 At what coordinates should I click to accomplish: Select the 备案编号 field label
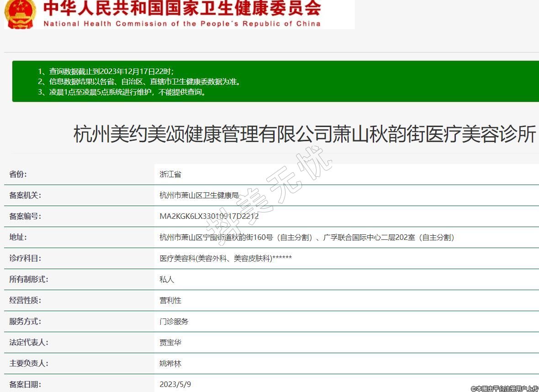25,216
